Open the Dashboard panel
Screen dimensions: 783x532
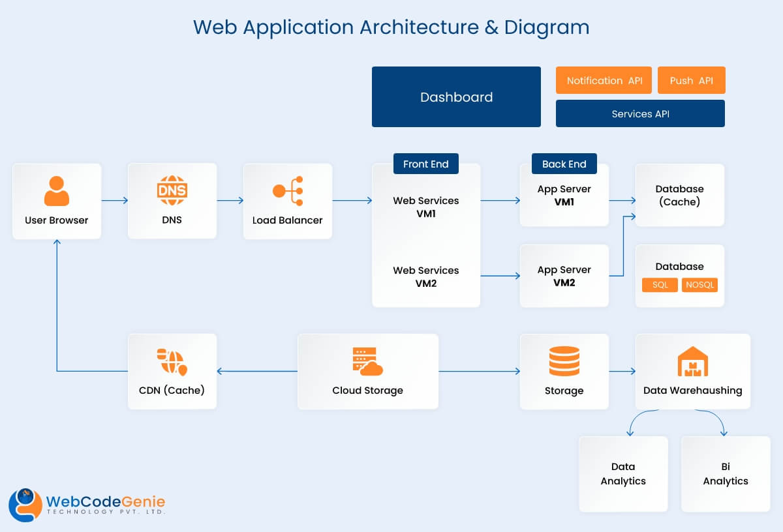[456, 96]
